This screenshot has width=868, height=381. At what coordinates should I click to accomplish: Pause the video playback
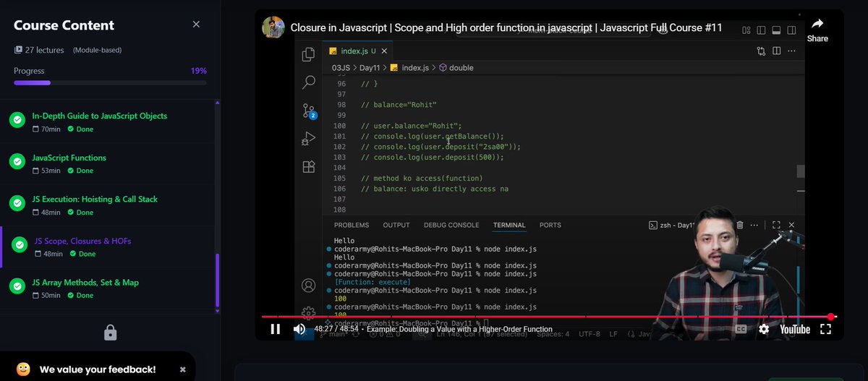275,329
